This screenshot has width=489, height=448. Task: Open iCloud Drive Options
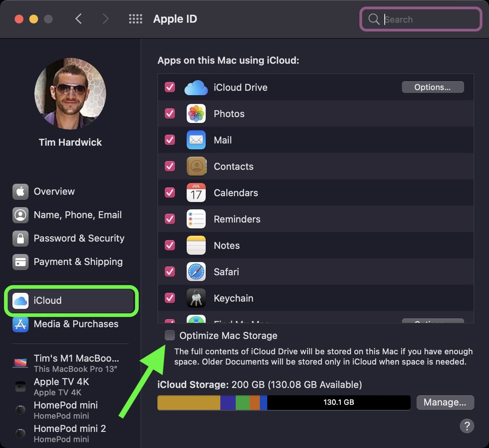(433, 87)
